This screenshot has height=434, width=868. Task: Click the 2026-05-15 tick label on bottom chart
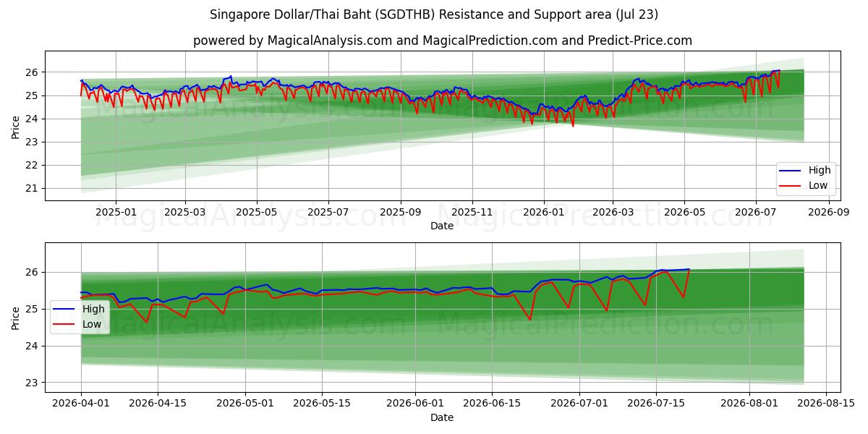click(x=322, y=404)
